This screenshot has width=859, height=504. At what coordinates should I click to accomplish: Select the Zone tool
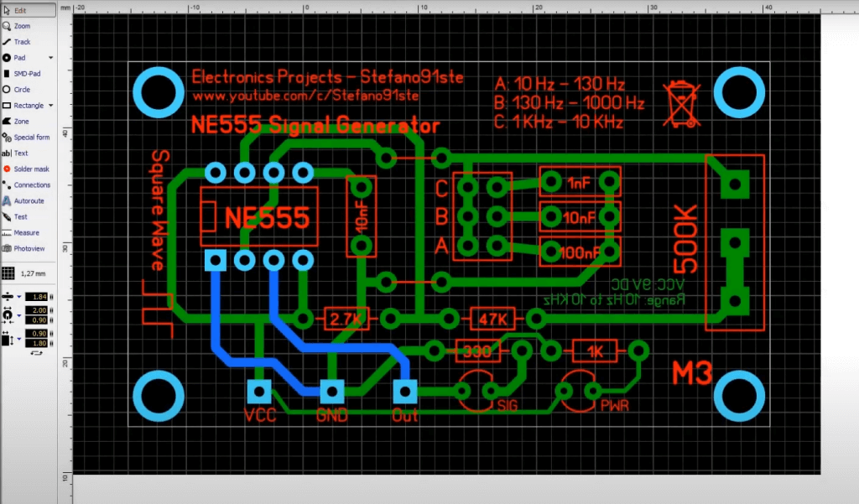click(21, 121)
